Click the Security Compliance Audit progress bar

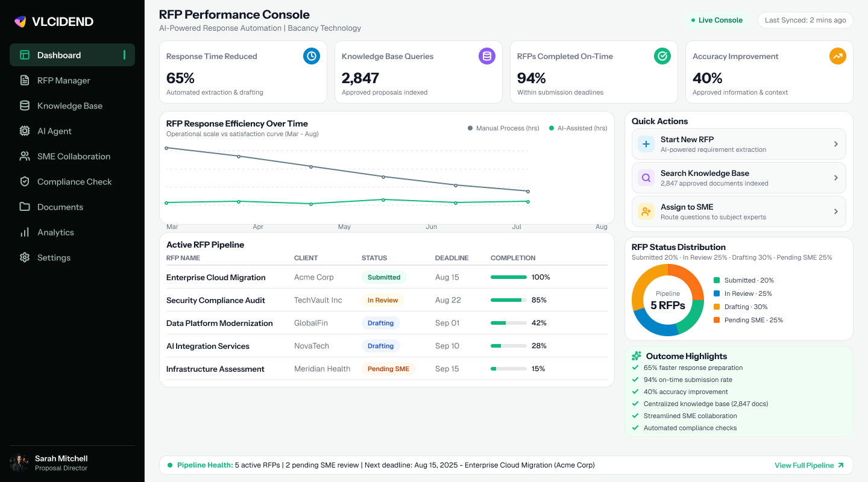click(x=509, y=300)
